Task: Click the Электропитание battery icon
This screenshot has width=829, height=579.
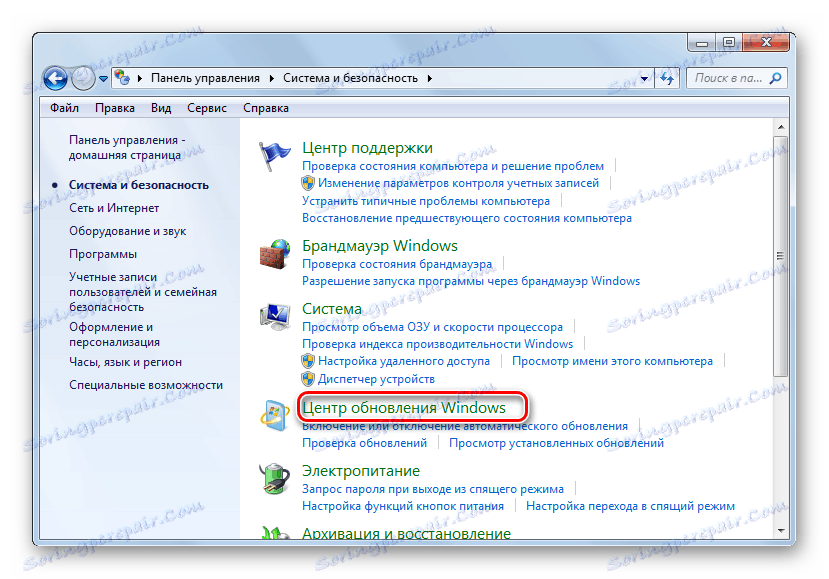Action: pyautogui.click(x=274, y=479)
